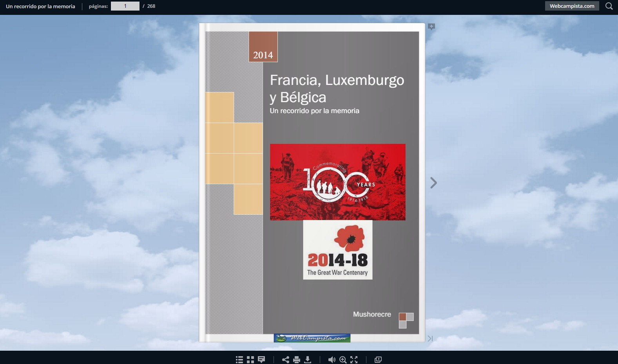Share this publication
The height and width of the screenshot is (364, 618).
pyautogui.click(x=286, y=360)
